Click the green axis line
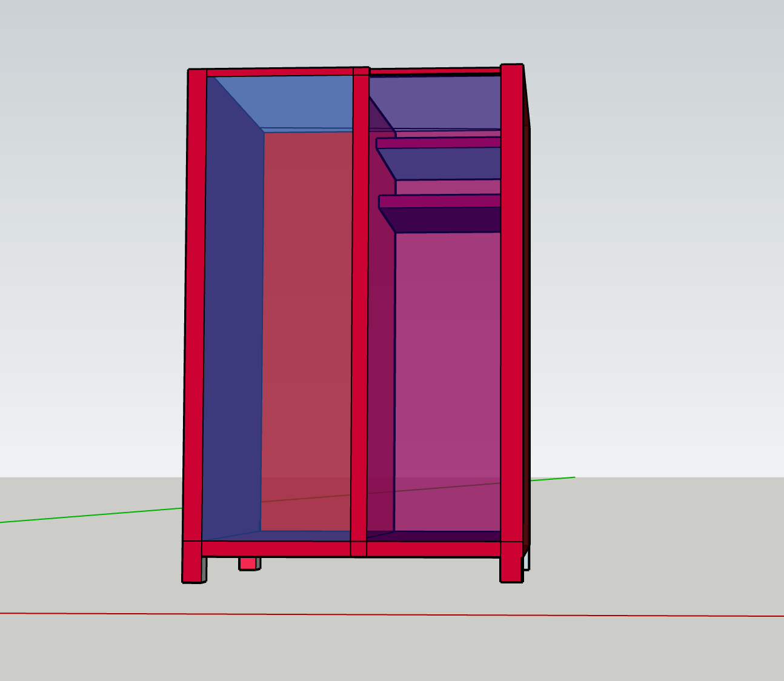The image size is (784, 681). [x=91, y=515]
